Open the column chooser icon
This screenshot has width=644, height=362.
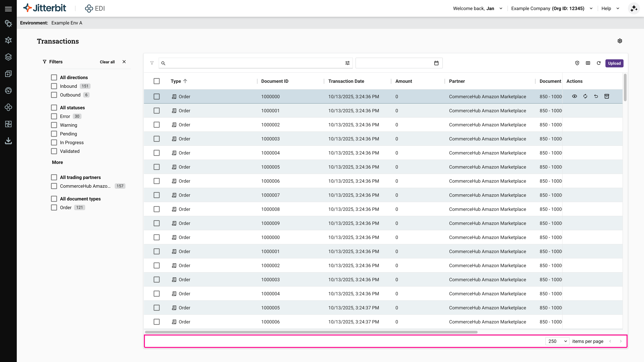click(x=588, y=63)
